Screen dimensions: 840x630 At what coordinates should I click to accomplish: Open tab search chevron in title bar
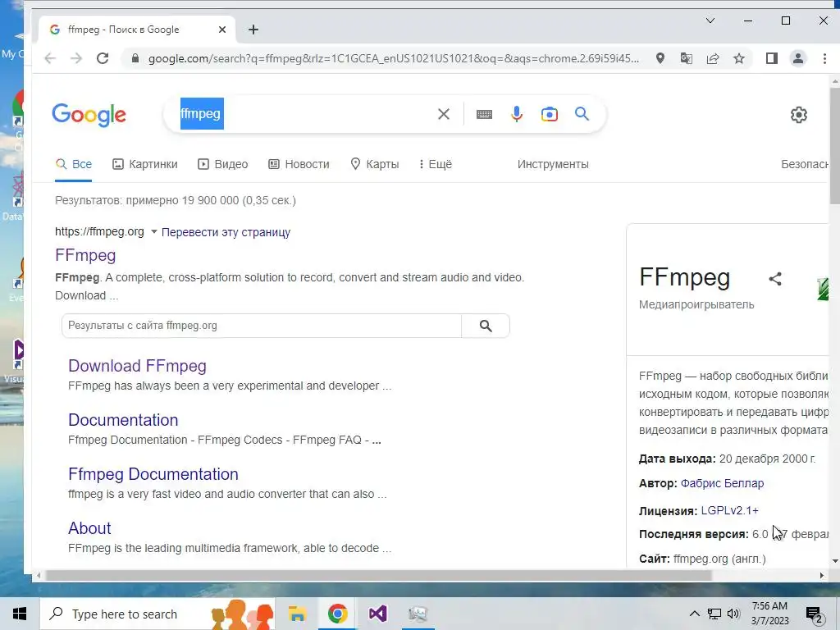coord(710,21)
